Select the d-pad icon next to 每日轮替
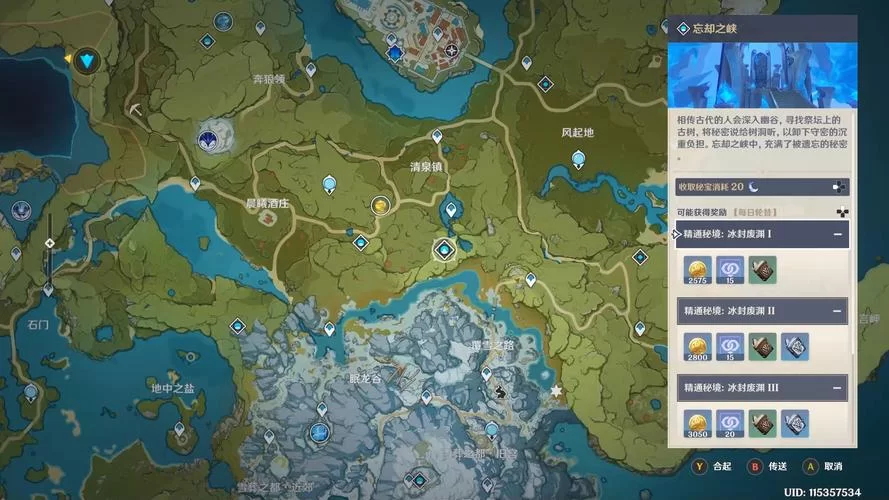 [843, 213]
